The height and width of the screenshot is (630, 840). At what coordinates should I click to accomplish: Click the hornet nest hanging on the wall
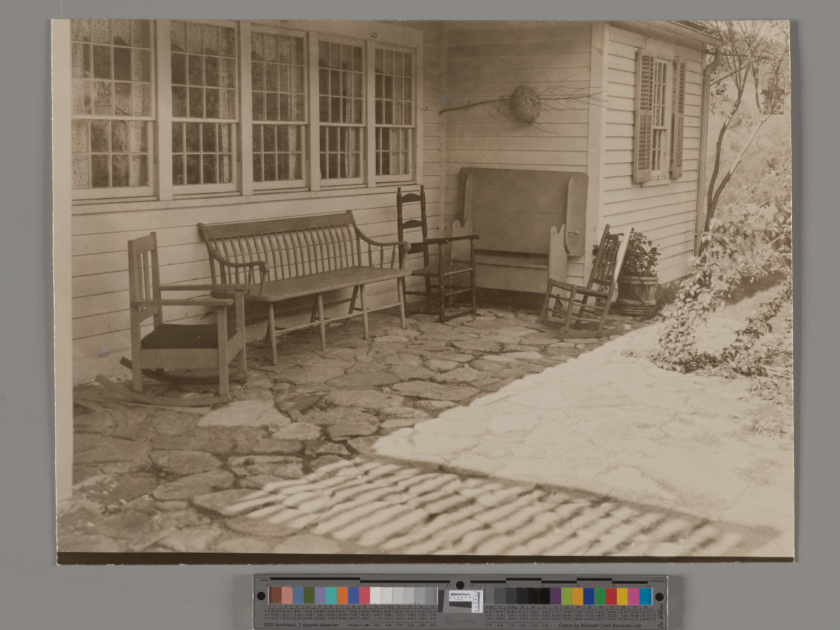[x=526, y=103]
